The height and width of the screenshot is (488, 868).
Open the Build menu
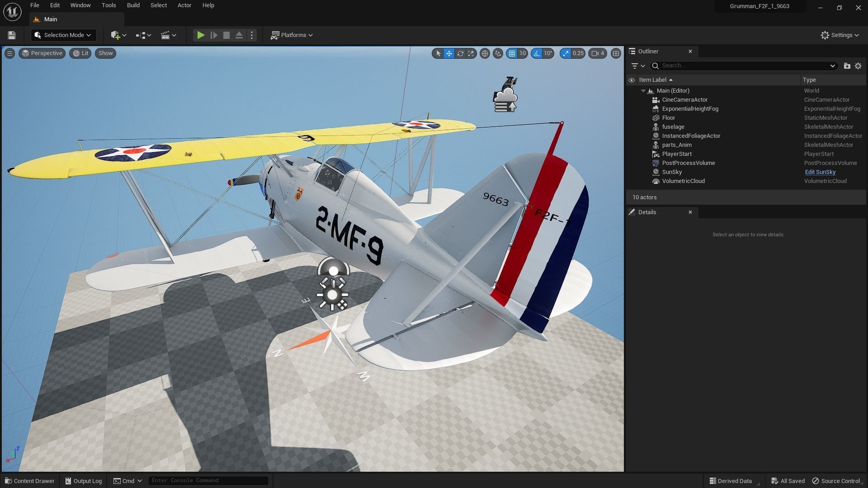133,5
